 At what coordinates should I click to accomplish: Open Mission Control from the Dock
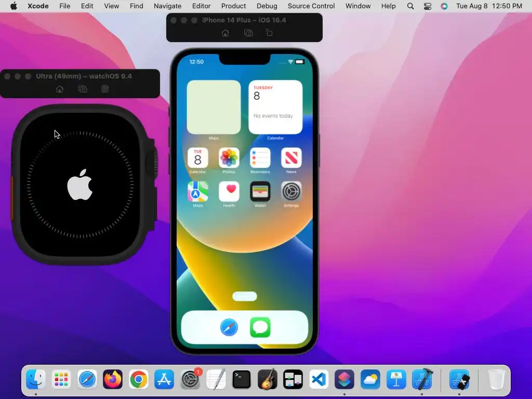point(293,379)
